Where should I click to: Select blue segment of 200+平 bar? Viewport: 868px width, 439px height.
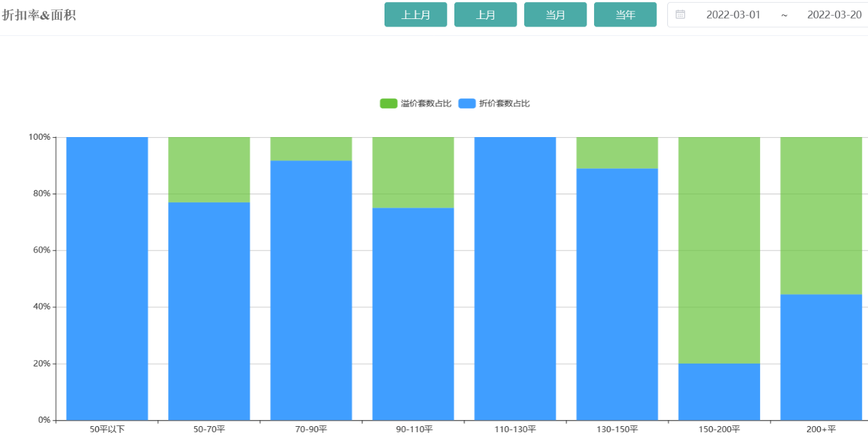[x=821, y=357]
